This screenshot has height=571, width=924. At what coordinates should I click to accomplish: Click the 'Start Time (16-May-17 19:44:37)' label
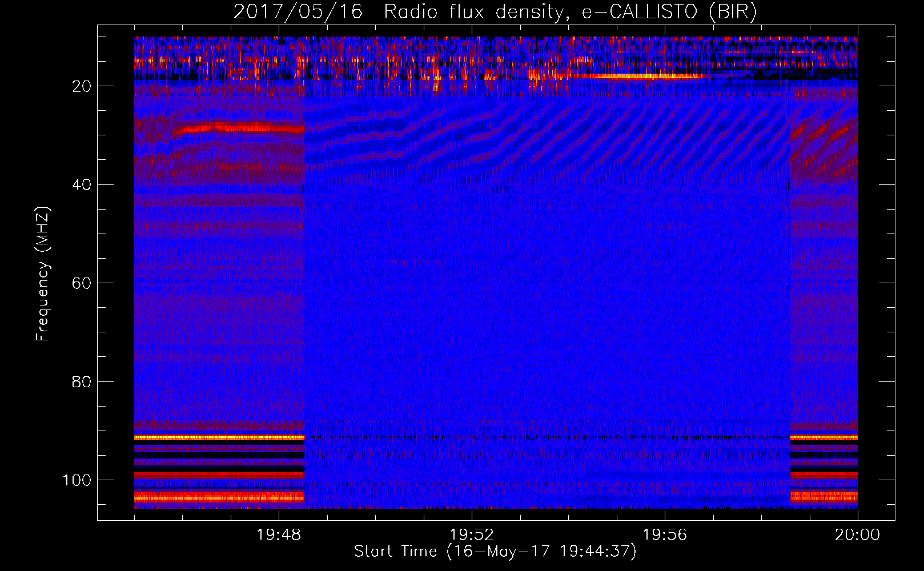(495, 552)
